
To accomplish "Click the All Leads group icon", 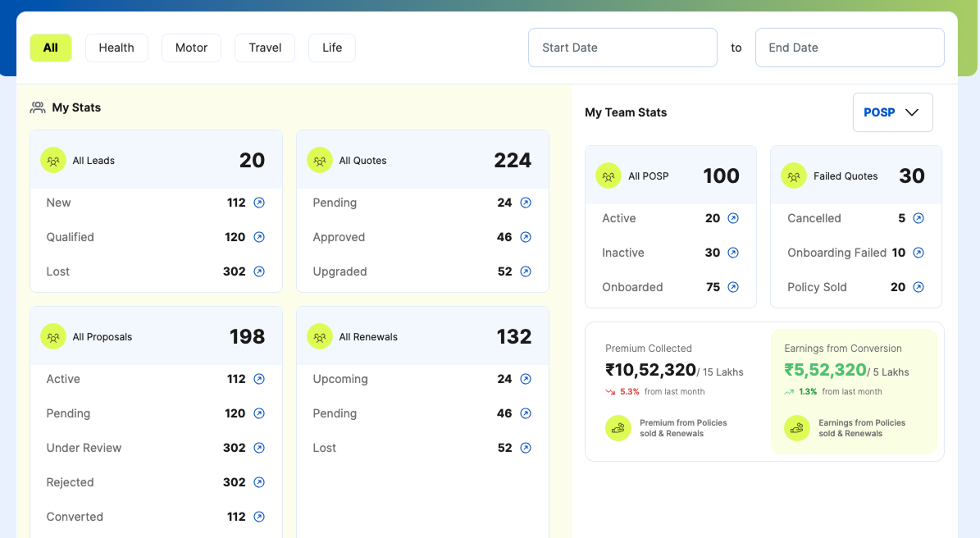I will click(53, 160).
